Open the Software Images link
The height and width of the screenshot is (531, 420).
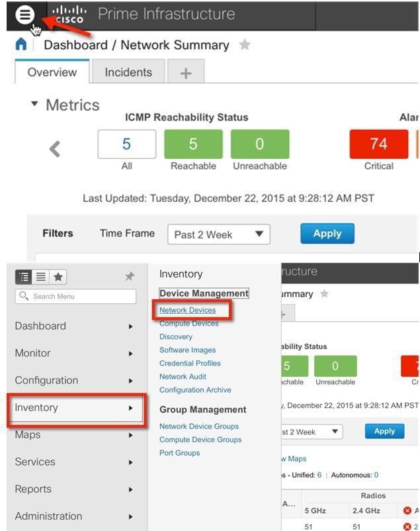(187, 350)
